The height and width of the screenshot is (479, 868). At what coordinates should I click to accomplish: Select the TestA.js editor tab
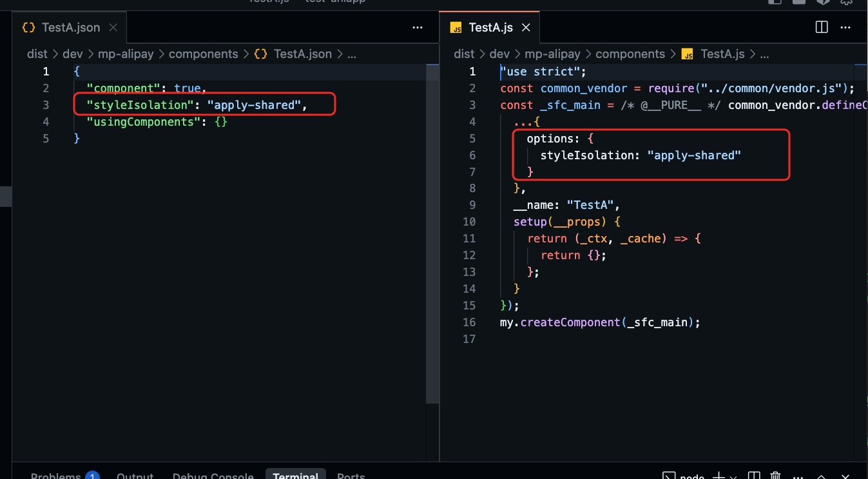pos(490,27)
